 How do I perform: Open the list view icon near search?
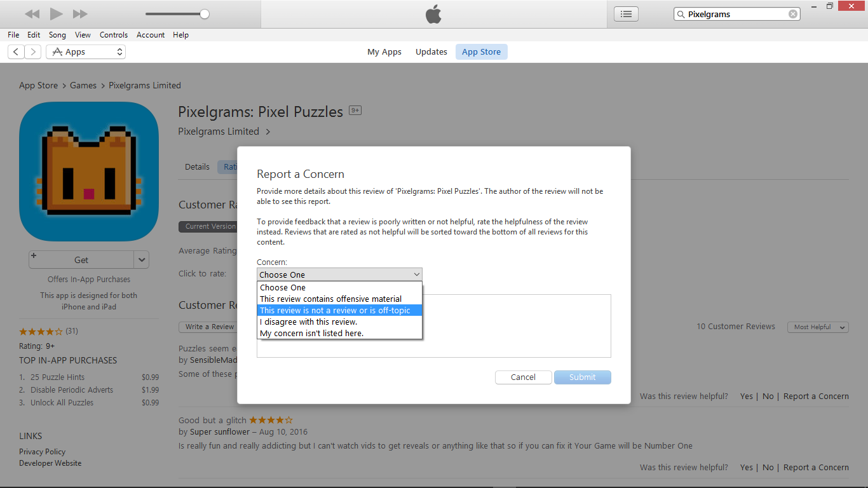click(x=626, y=14)
